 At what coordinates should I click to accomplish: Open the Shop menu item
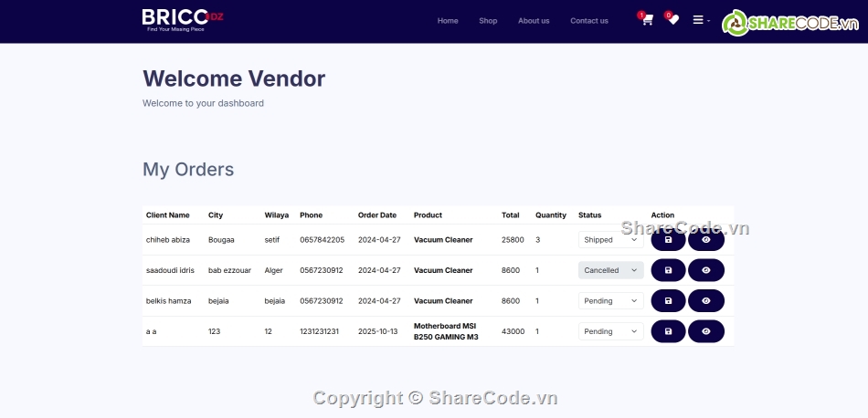point(488,21)
